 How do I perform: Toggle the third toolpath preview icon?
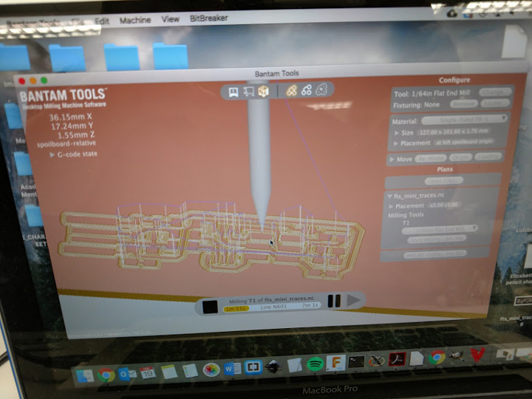tap(321, 89)
